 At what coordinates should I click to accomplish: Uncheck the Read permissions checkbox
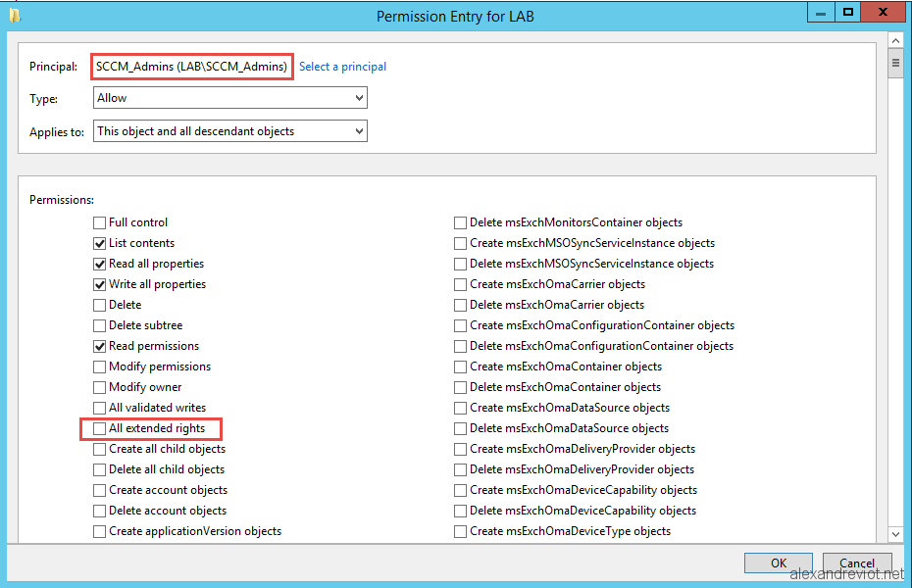click(x=99, y=346)
